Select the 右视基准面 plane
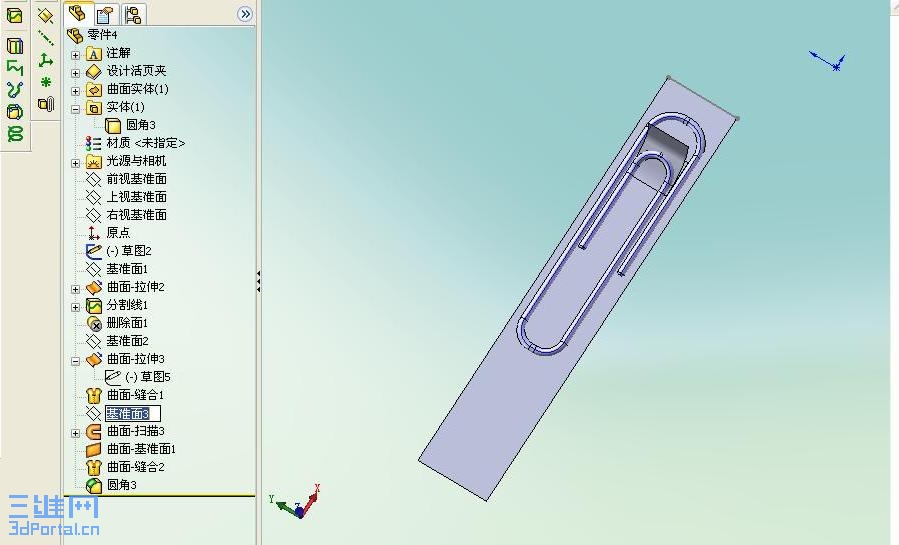 [136, 215]
